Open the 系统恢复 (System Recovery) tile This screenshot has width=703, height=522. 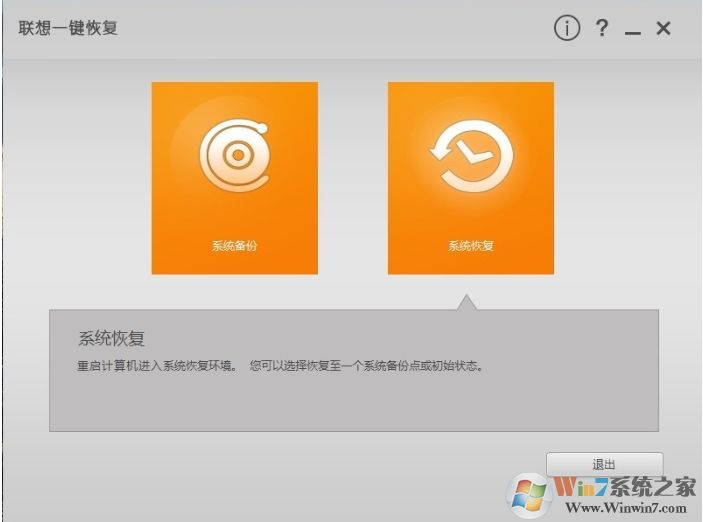point(471,178)
